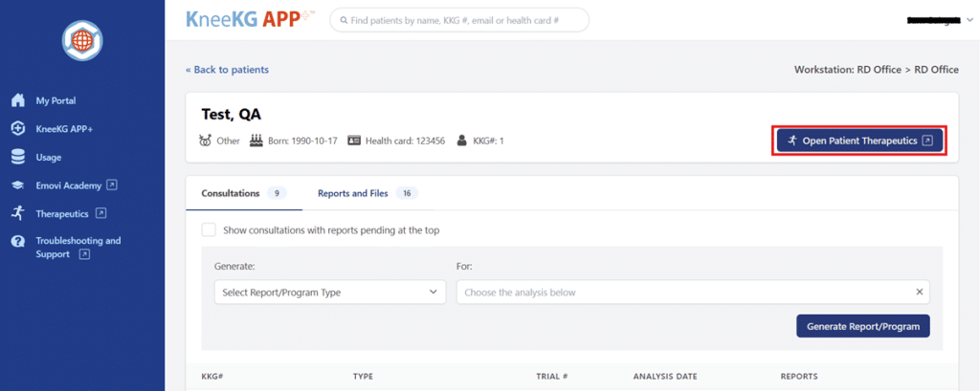
Task: Open Therapeutics sidebar item
Action: (x=62, y=213)
